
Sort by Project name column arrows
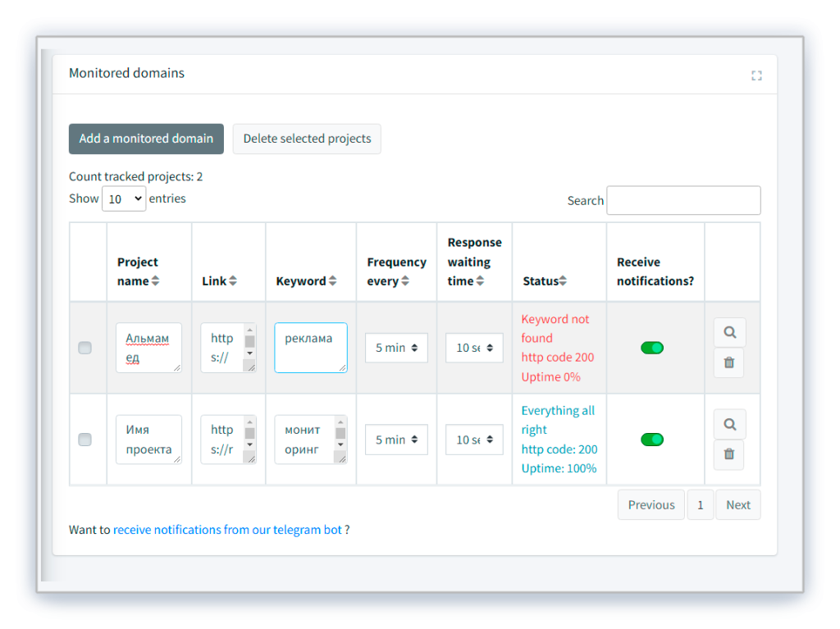pos(155,281)
